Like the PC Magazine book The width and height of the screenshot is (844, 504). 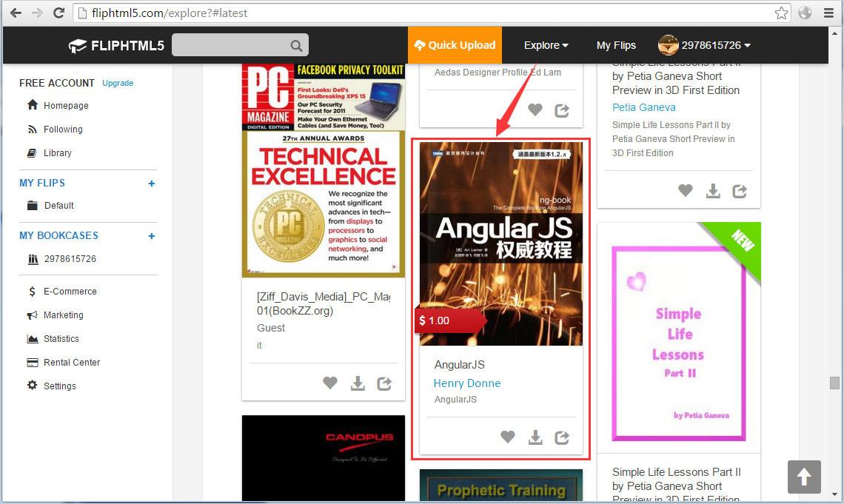pyautogui.click(x=330, y=383)
